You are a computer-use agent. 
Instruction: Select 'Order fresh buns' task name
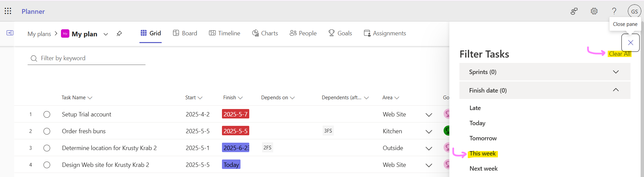click(84, 131)
